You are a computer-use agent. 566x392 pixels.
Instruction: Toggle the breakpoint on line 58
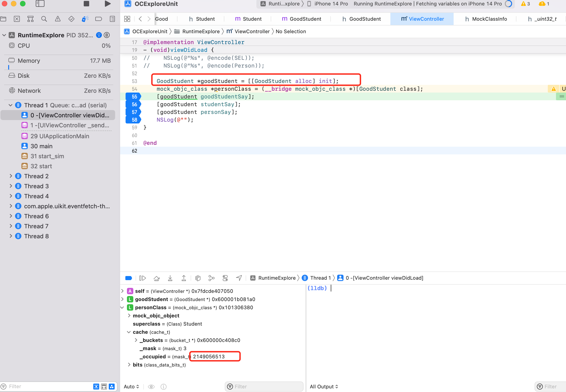click(x=134, y=120)
